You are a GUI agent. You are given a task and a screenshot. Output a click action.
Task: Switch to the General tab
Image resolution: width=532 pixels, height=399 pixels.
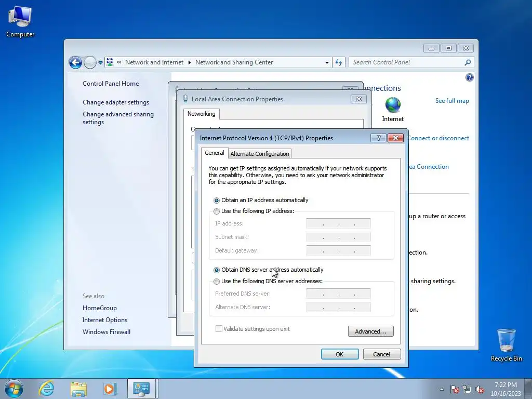coord(215,153)
